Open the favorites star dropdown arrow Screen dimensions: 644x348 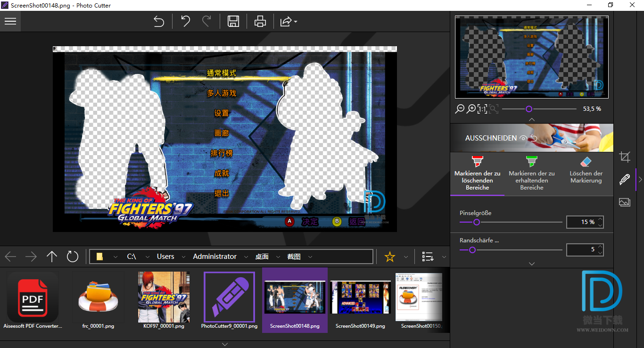coord(406,257)
